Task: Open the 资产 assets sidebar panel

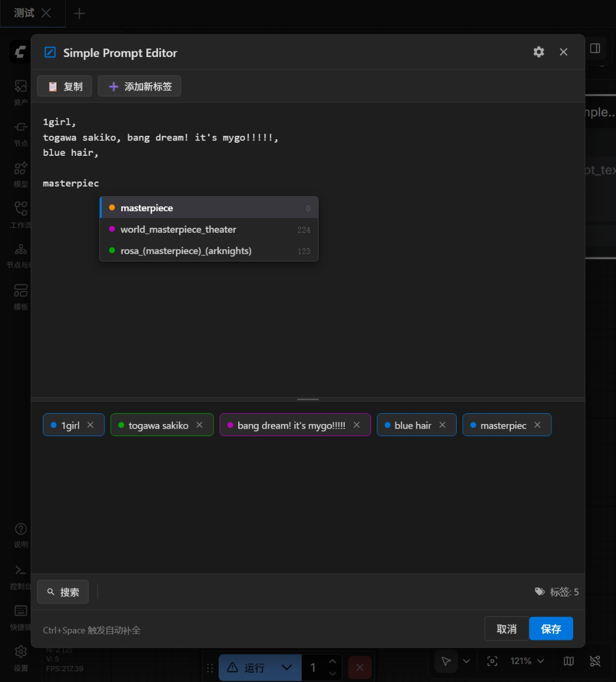Action: [x=21, y=92]
